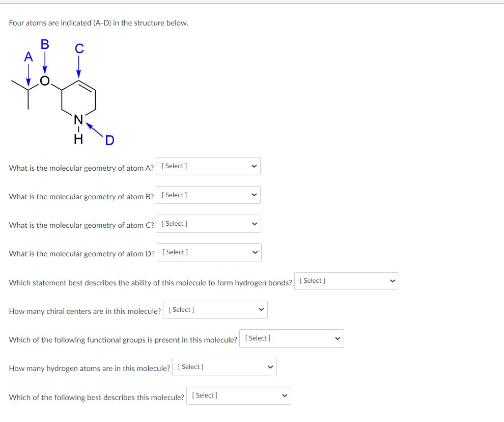Click the Four atoms instruction text

pyautogui.click(x=99, y=23)
